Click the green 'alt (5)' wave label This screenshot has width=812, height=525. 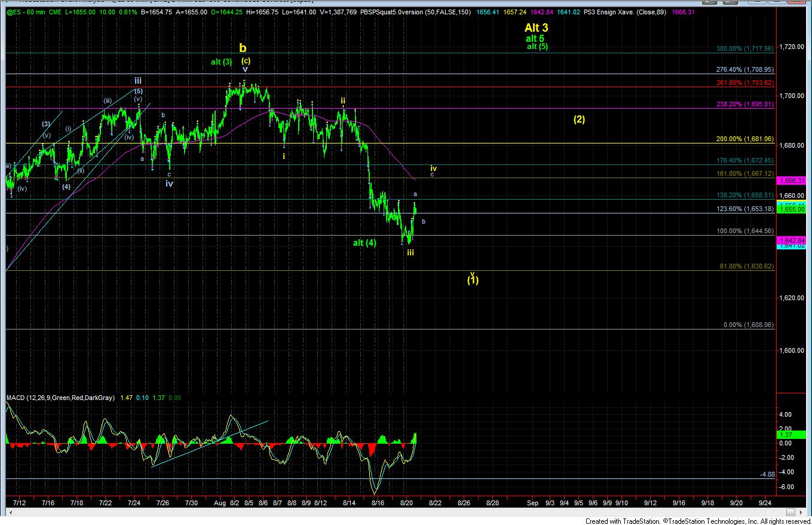537,46
